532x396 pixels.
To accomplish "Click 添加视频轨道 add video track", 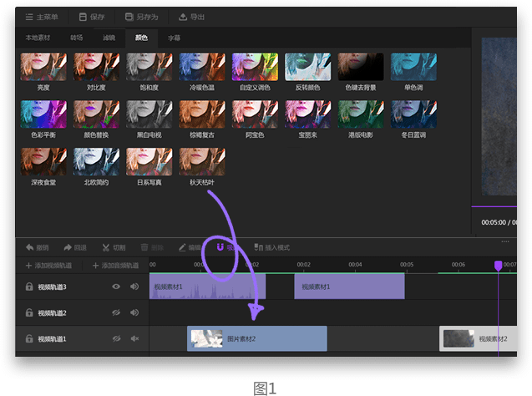I will [48, 266].
